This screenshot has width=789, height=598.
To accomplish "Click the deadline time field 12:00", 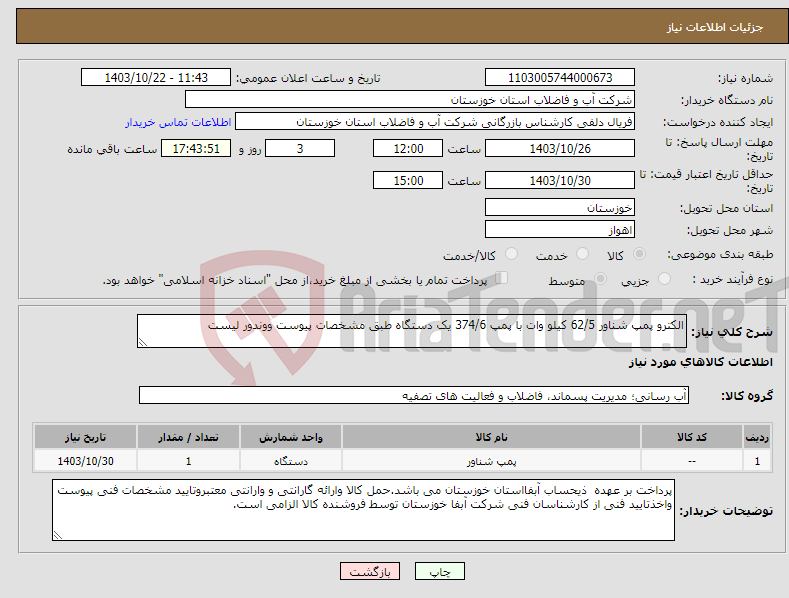I will coord(408,148).
